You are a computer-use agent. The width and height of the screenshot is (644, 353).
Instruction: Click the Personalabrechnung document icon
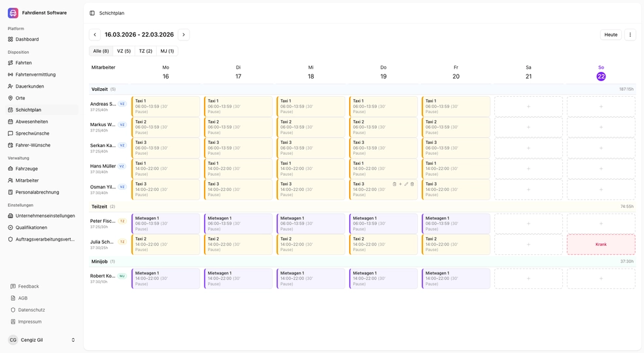10,192
